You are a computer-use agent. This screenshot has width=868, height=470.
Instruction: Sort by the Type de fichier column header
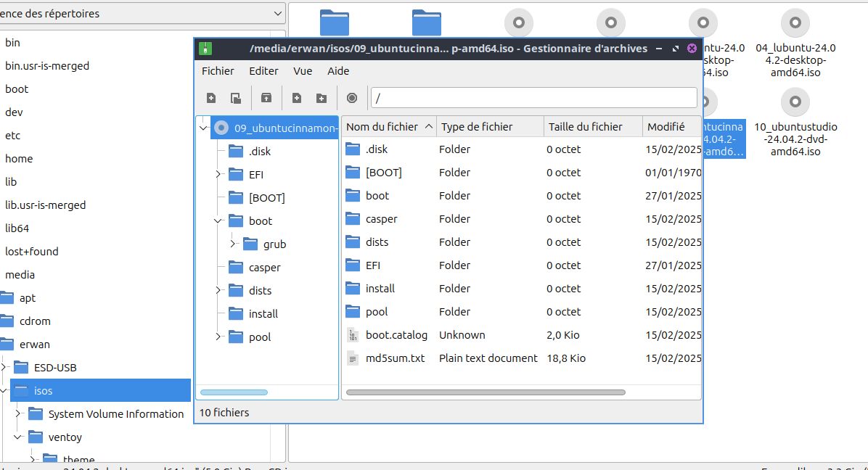(491, 127)
